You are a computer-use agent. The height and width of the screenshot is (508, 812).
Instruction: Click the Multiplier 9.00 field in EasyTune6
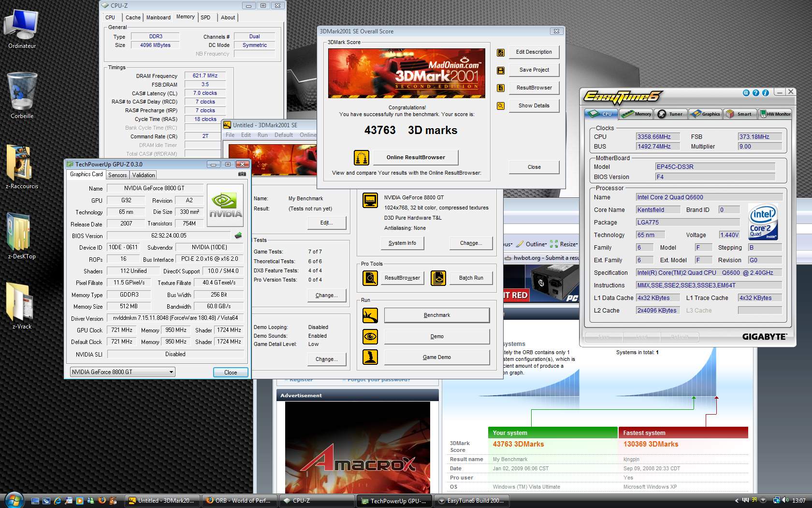pos(760,147)
